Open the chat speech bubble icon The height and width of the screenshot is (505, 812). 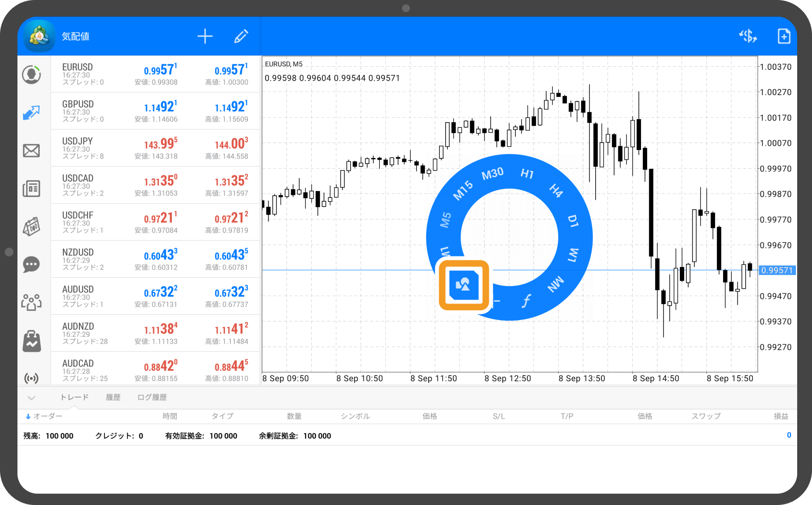coord(31,264)
